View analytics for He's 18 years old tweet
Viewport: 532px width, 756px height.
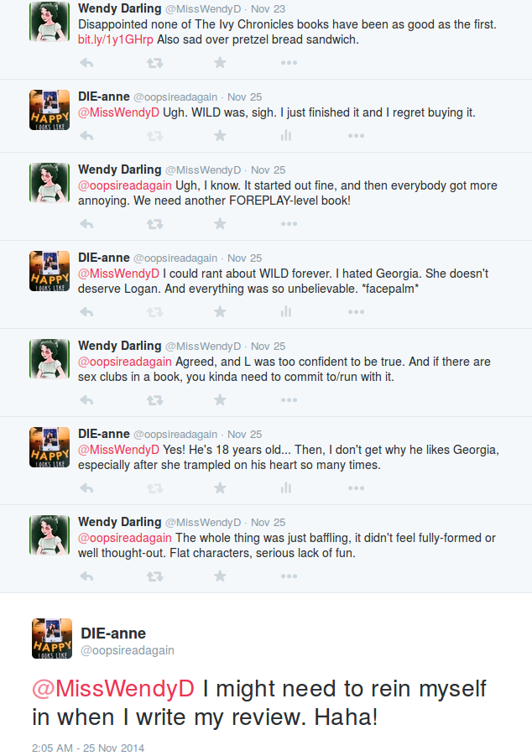[x=286, y=488]
